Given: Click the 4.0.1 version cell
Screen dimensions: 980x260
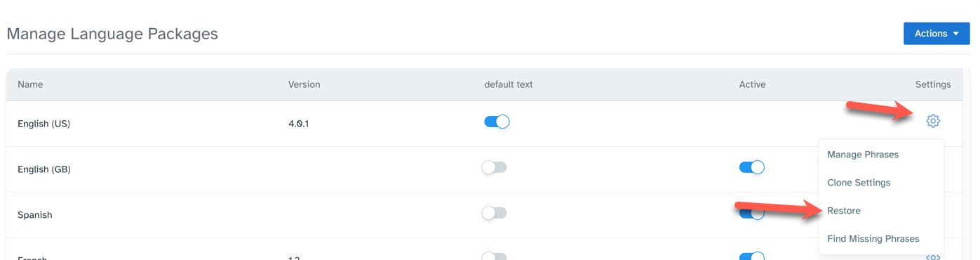Looking at the screenshot, I should [x=299, y=124].
